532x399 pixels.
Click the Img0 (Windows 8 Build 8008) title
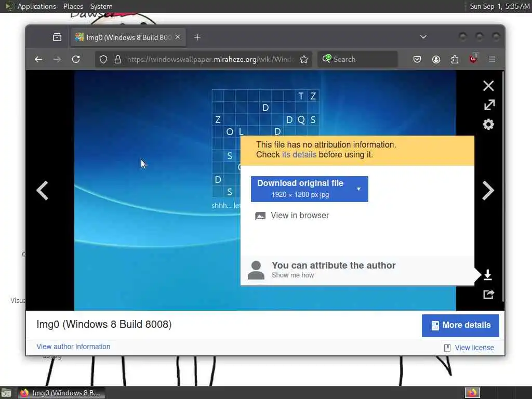point(104,324)
